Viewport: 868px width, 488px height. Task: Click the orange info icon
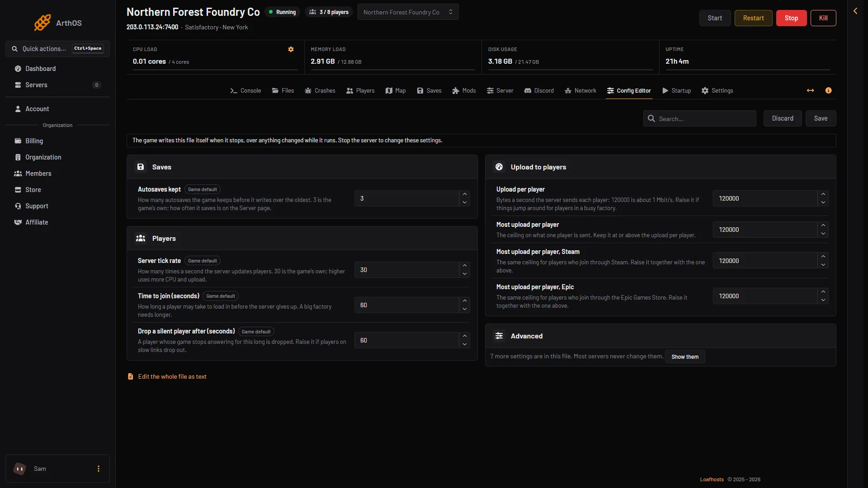(828, 90)
